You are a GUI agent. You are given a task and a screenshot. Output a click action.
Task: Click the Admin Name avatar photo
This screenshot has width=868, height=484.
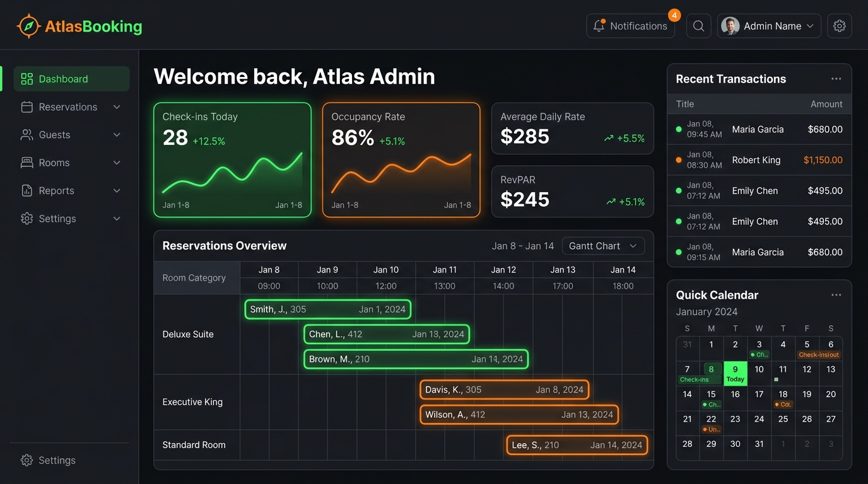pyautogui.click(x=730, y=26)
